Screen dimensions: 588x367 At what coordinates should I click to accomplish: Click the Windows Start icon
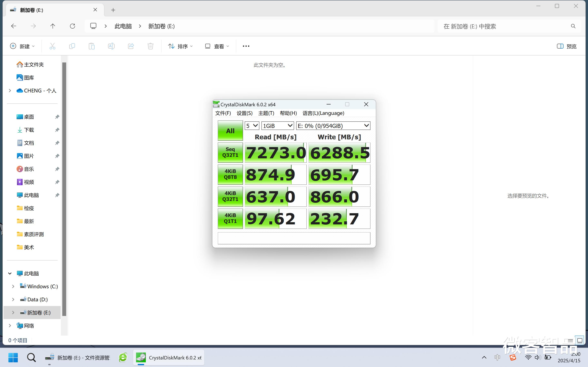click(x=13, y=357)
